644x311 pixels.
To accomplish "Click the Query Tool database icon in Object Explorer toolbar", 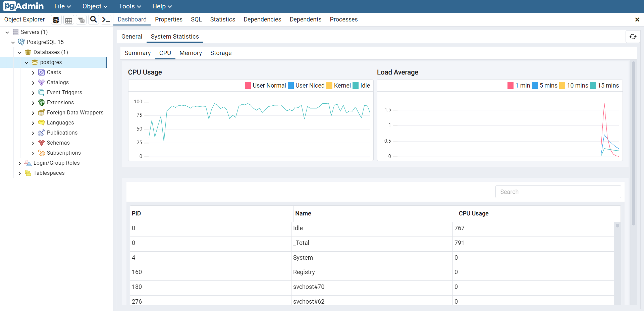I will click(x=56, y=20).
